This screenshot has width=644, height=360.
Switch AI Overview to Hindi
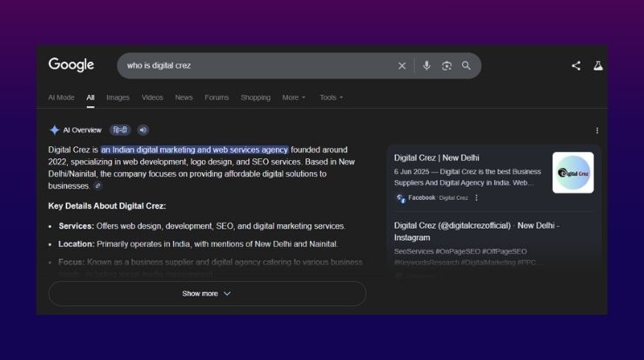120,130
